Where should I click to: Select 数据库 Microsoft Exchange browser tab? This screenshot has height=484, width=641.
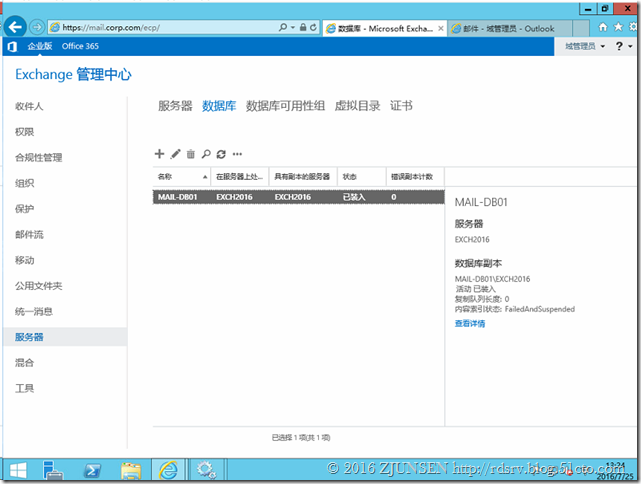384,29
